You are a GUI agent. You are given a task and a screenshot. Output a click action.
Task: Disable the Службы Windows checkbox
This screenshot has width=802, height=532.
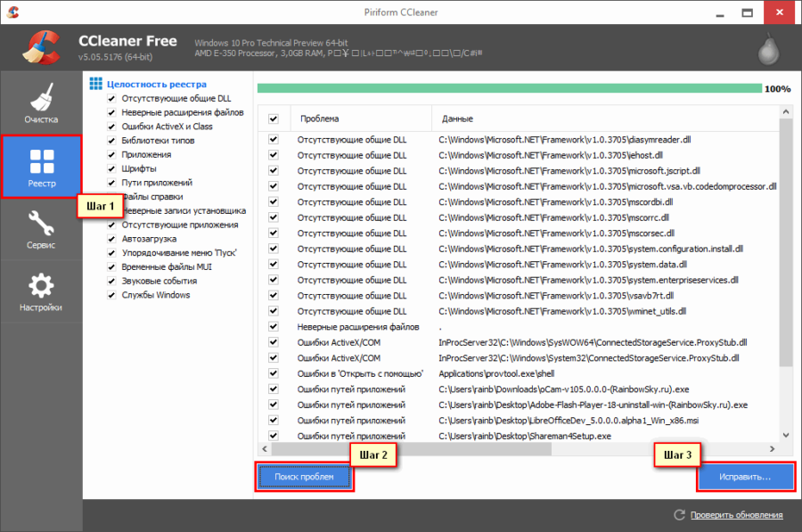(111, 295)
